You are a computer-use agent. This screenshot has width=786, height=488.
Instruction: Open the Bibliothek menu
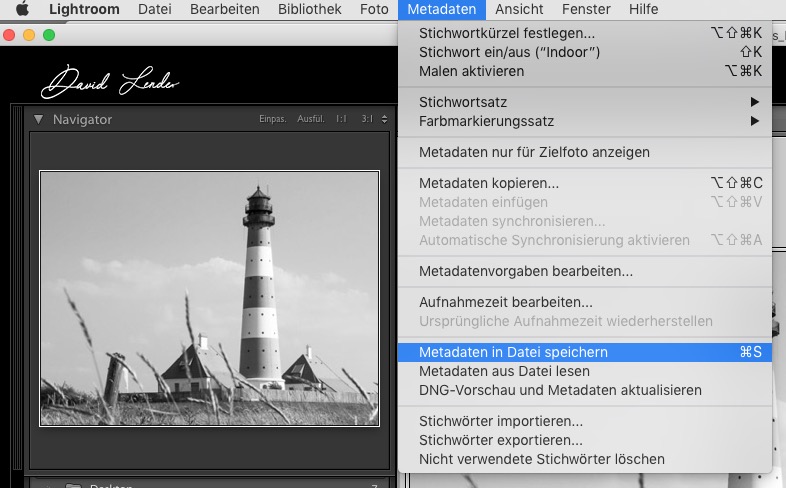tap(309, 9)
